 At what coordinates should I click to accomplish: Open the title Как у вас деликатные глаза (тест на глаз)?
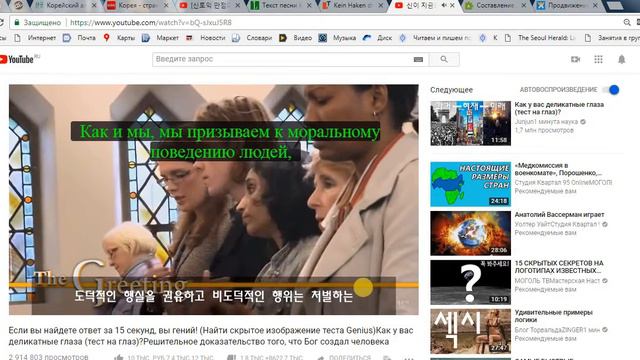point(559,108)
